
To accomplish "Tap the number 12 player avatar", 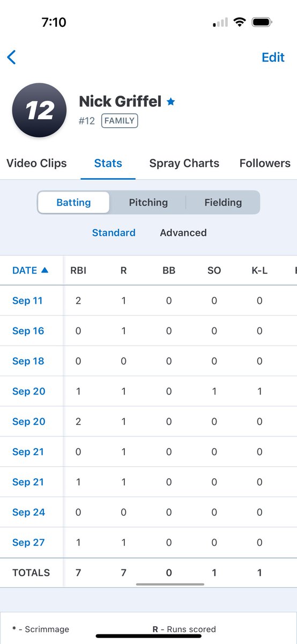I will click(x=39, y=110).
